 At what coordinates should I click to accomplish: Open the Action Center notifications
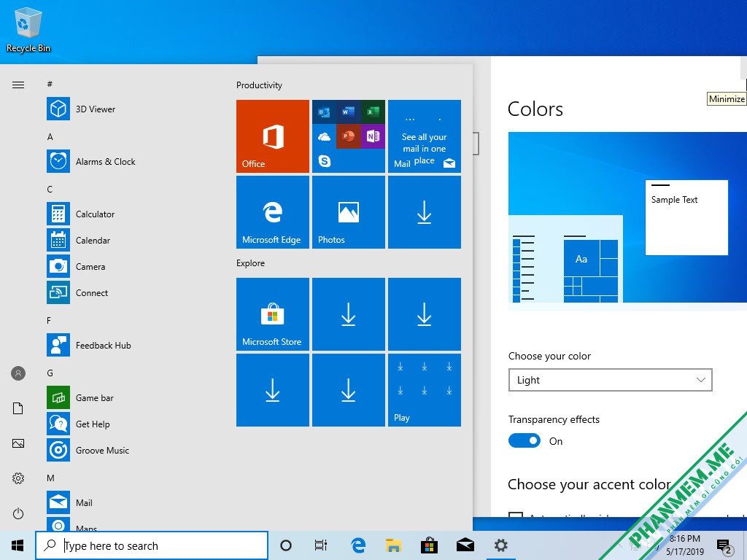pos(724,547)
